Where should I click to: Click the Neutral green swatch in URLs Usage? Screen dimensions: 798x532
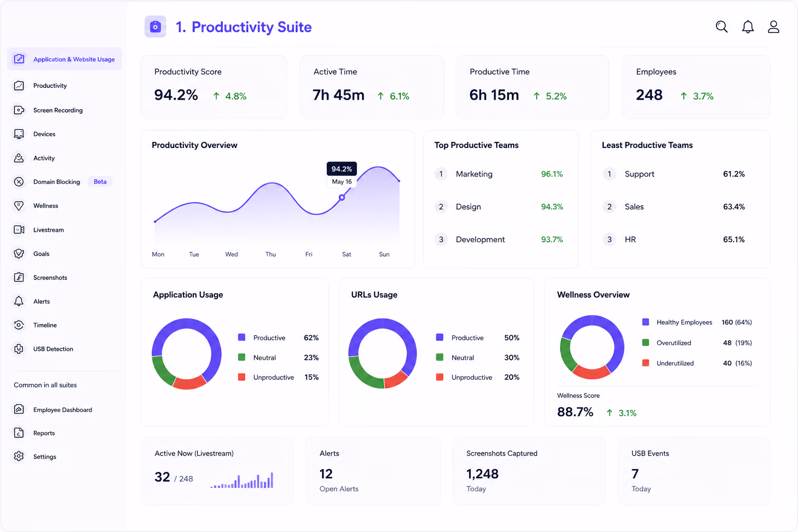(440, 357)
